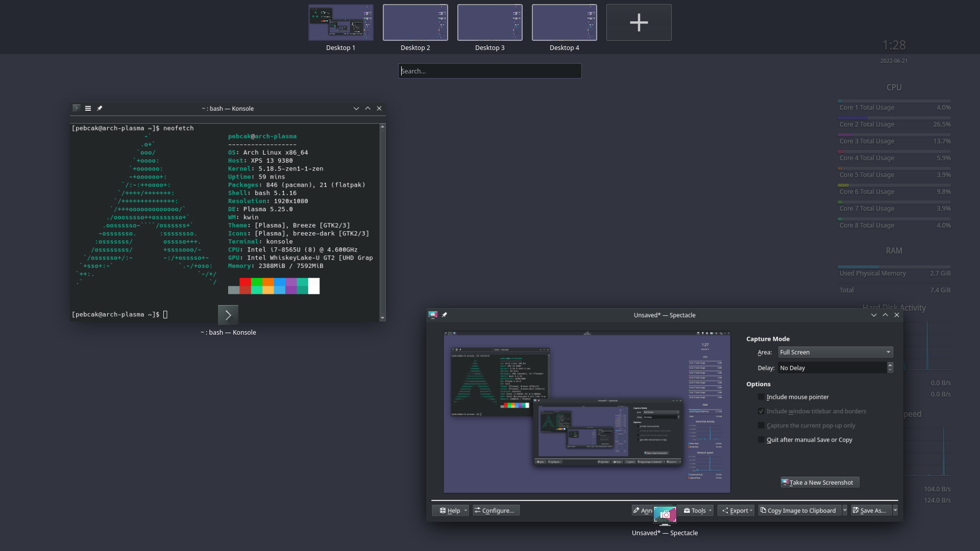The width and height of the screenshot is (980, 551).
Task: Close the Spectacle window
Action: click(x=897, y=315)
